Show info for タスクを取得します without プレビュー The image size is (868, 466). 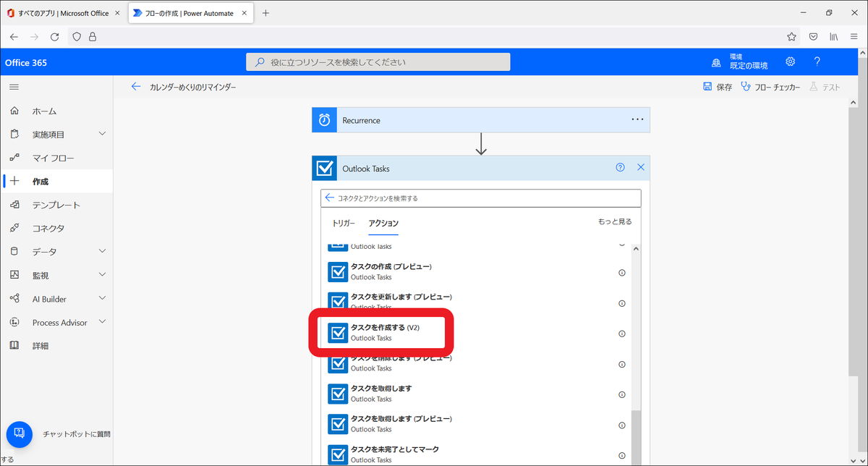point(621,395)
